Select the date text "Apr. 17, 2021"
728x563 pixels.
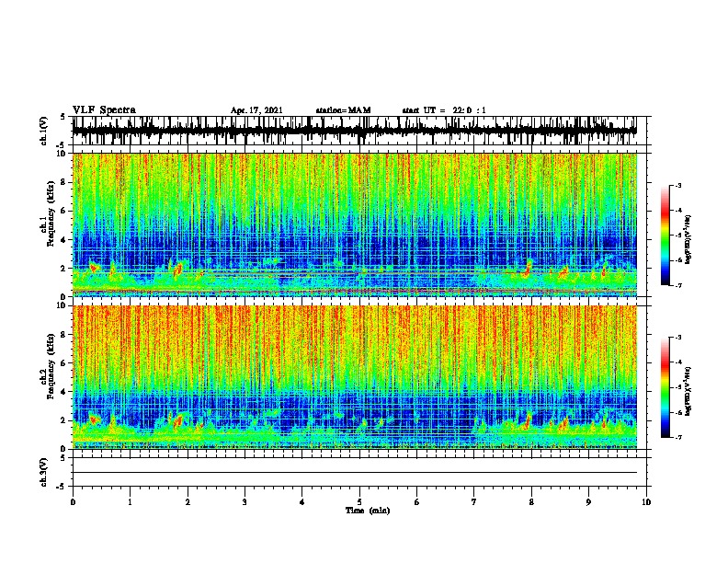pyautogui.click(x=256, y=110)
